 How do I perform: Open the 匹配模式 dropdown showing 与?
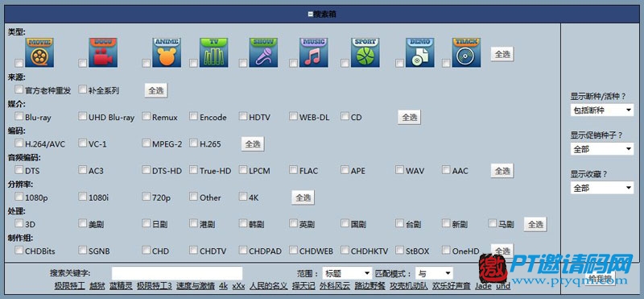(x=434, y=273)
